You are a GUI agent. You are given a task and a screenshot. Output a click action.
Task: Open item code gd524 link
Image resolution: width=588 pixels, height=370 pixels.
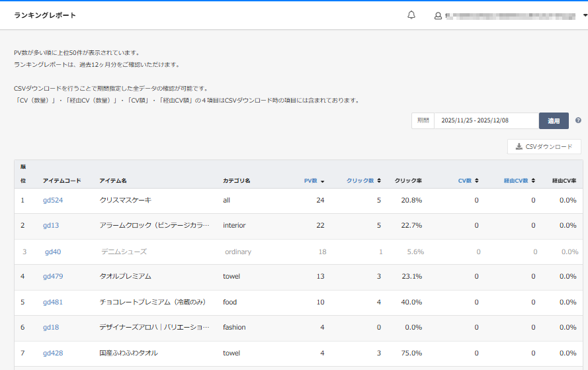(53, 200)
